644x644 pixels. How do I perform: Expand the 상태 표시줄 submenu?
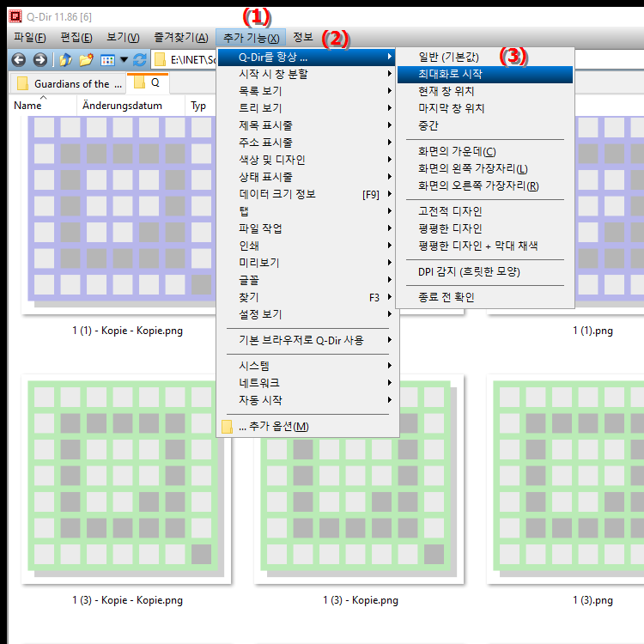coord(307,177)
